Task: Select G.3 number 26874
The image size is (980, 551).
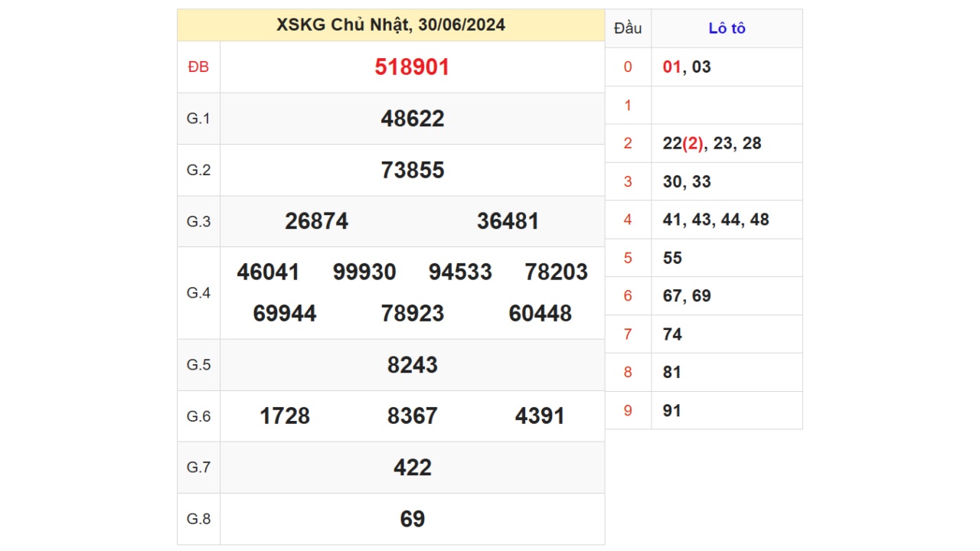Action: (316, 221)
